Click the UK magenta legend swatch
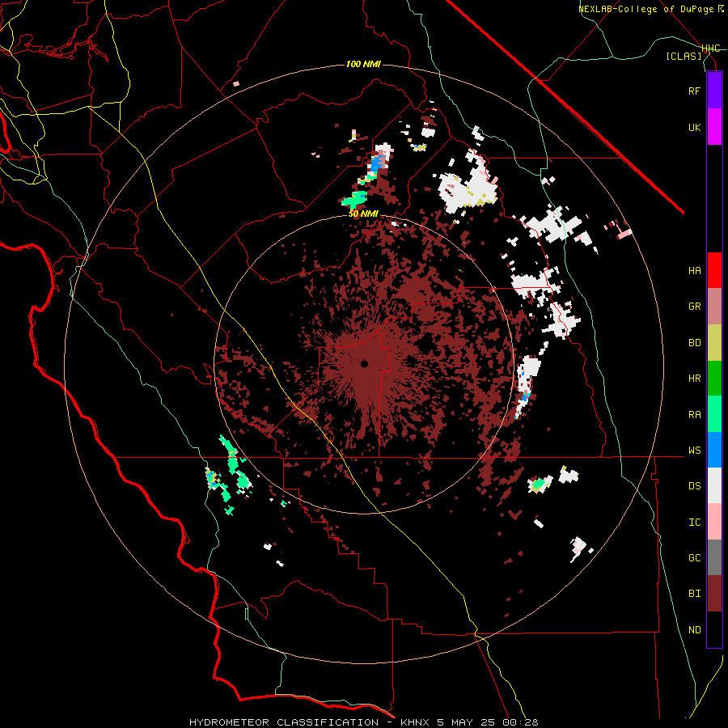Image resolution: width=728 pixels, height=728 pixels. coord(714,127)
